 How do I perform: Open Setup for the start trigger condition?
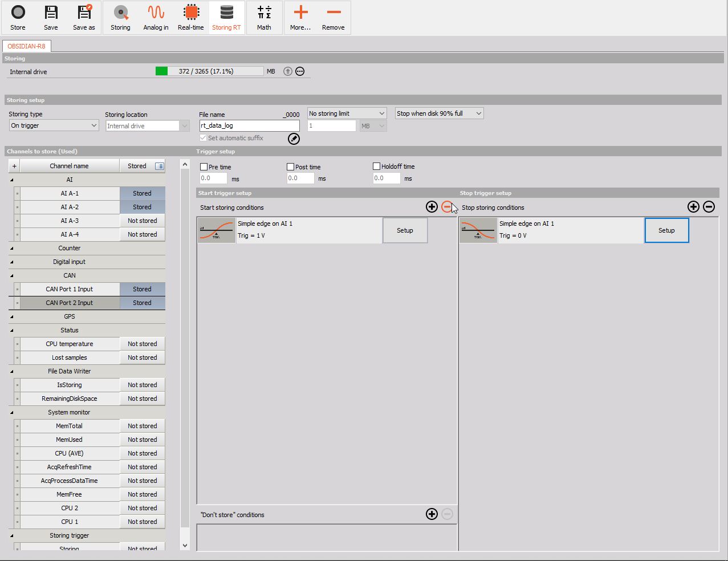405,230
